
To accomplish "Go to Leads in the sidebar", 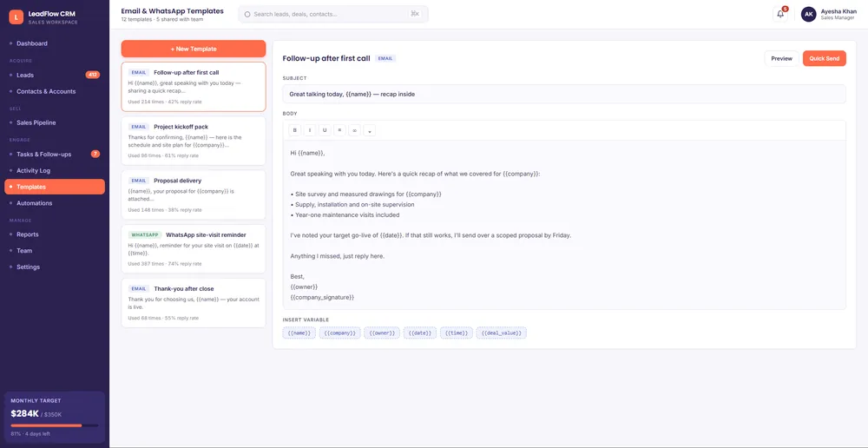I will pos(54,75).
